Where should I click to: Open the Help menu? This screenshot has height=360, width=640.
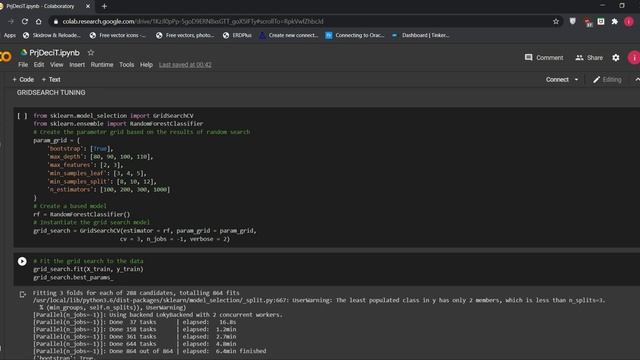(x=146, y=64)
